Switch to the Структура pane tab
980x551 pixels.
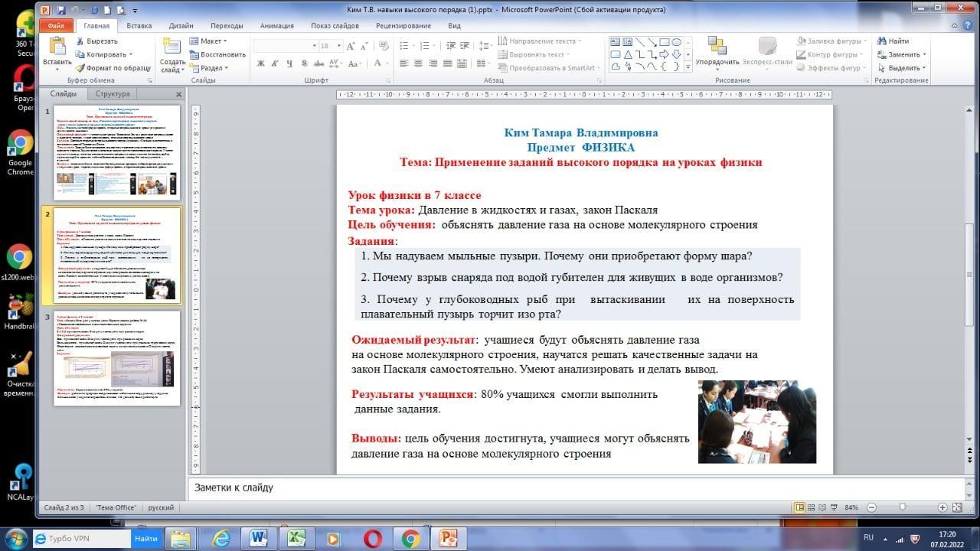click(x=113, y=94)
